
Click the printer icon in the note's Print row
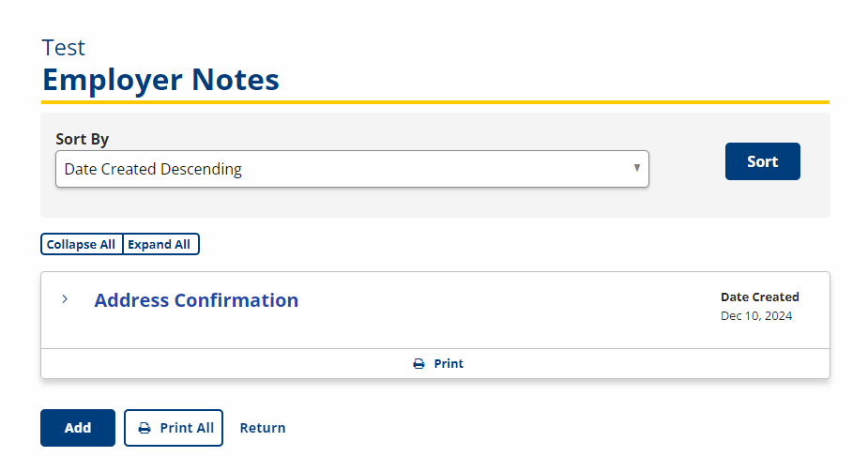(419, 363)
